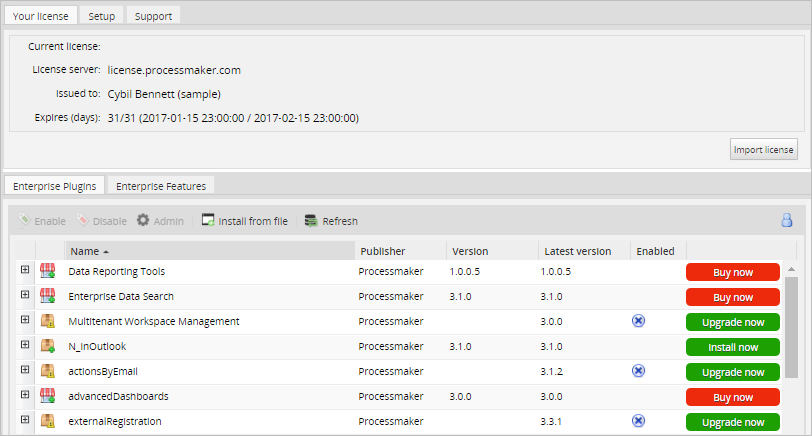Viewport: 812px width, 436px height.
Task: Toggle enabled status for actionsByEmail
Action: 639,371
